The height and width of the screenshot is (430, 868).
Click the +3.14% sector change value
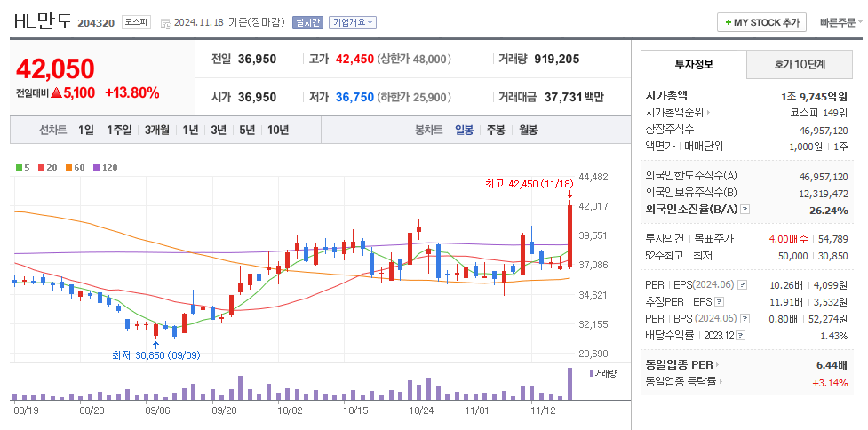click(830, 382)
